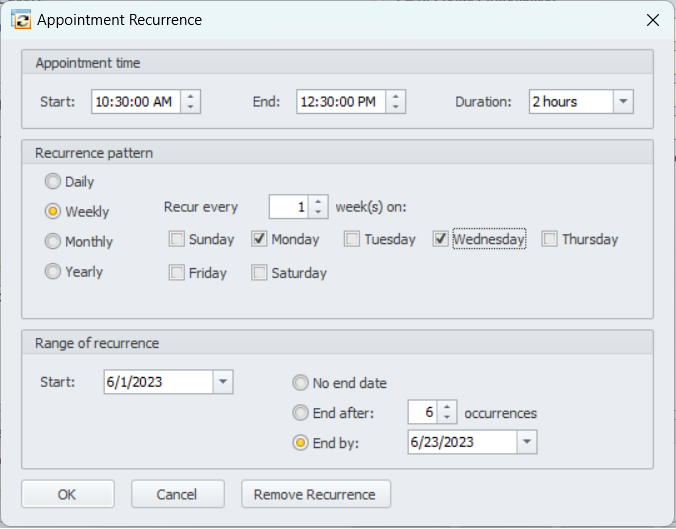
Task: Open the End by date dropdown
Action: point(527,442)
